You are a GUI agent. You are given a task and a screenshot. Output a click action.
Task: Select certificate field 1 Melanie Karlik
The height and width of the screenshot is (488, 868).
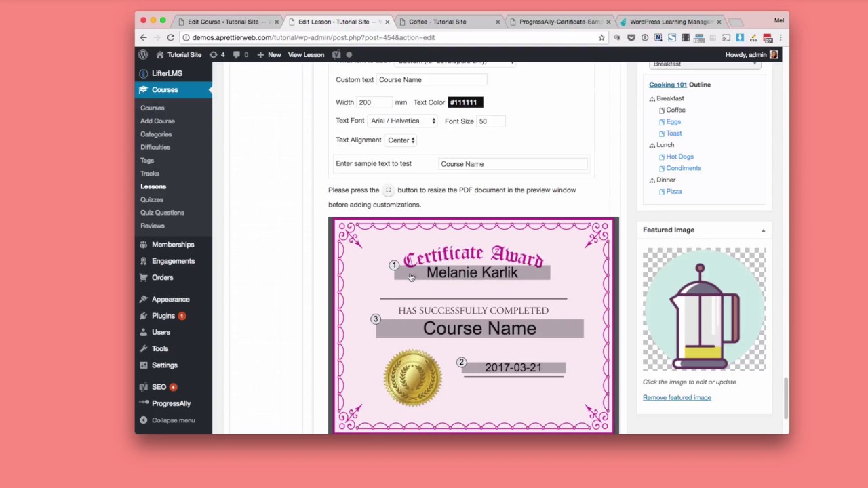point(472,272)
